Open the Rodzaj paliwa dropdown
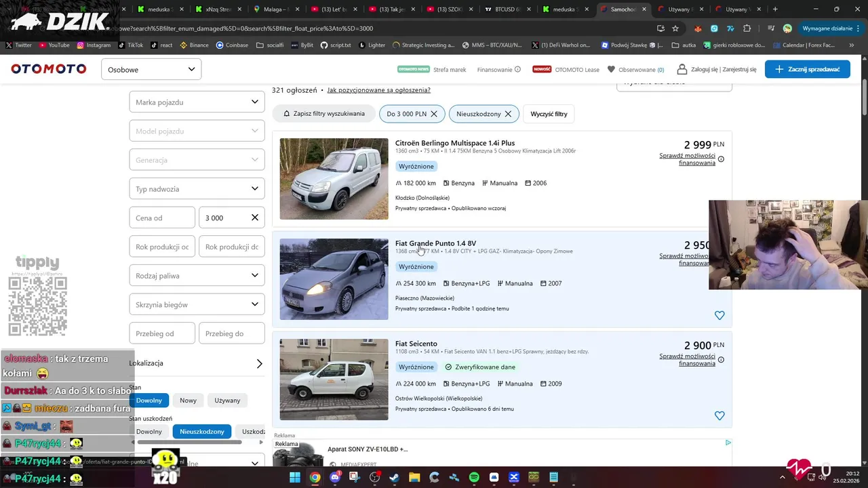 click(197, 275)
